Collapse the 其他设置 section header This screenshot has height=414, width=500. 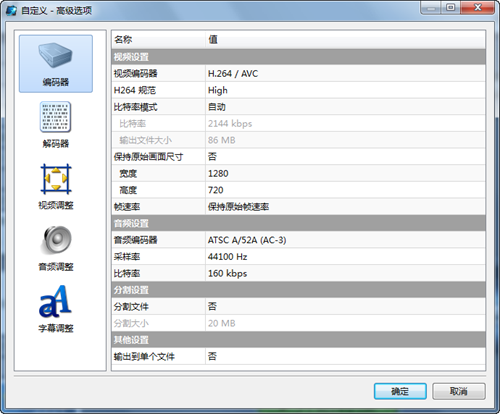(298, 340)
